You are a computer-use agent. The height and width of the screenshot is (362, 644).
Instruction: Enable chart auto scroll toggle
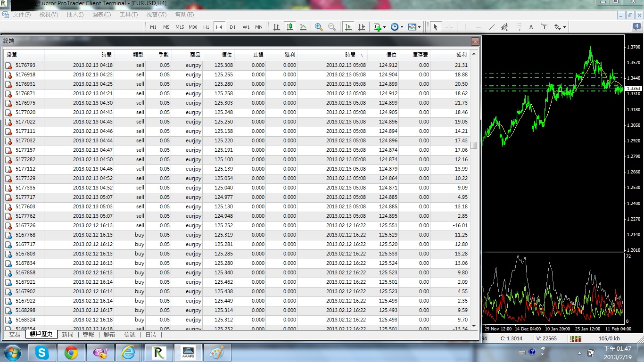pyautogui.click(x=348, y=27)
